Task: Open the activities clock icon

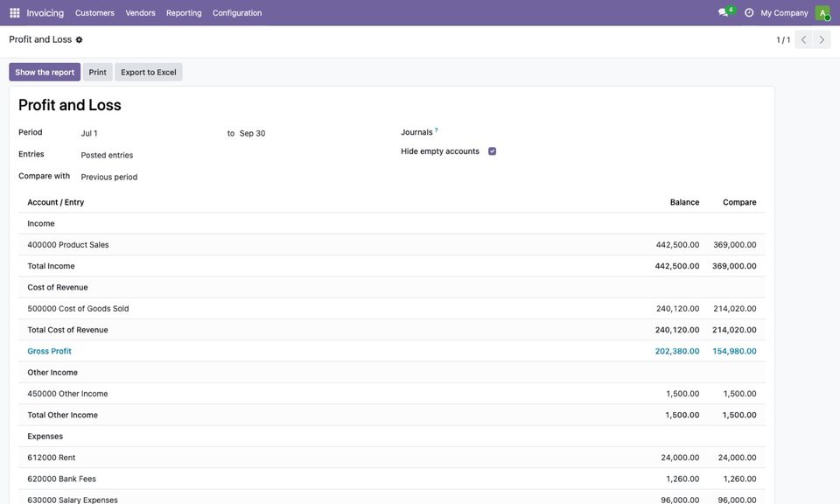Action: [x=748, y=13]
